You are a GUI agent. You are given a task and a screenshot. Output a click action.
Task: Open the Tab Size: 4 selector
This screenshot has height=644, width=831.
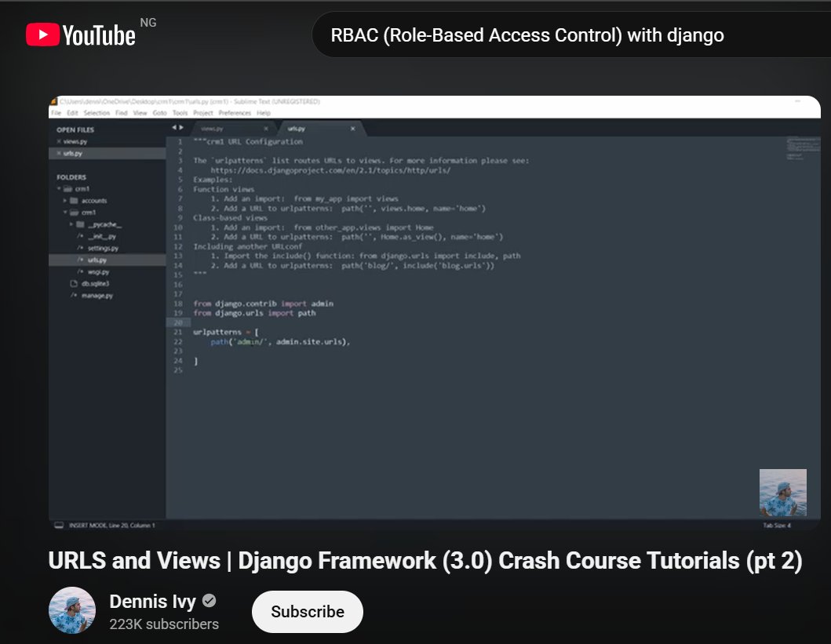(777, 526)
